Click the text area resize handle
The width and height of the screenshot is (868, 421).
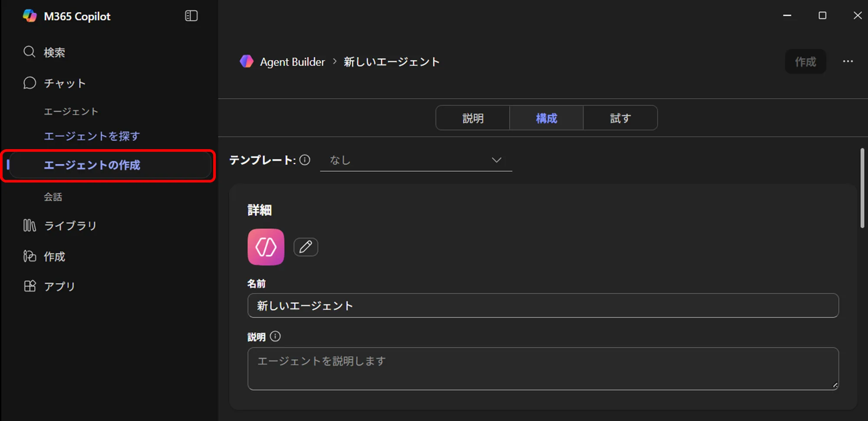point(835,385)
